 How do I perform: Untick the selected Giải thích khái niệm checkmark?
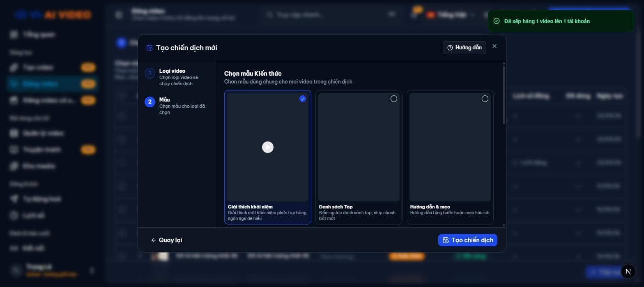pyautogui.click(x=303, y=99)
